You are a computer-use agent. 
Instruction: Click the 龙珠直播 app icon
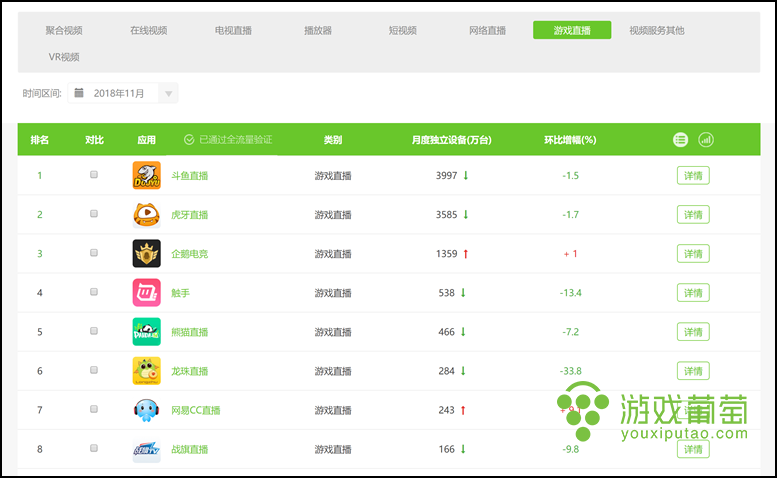tap(146, 371)
